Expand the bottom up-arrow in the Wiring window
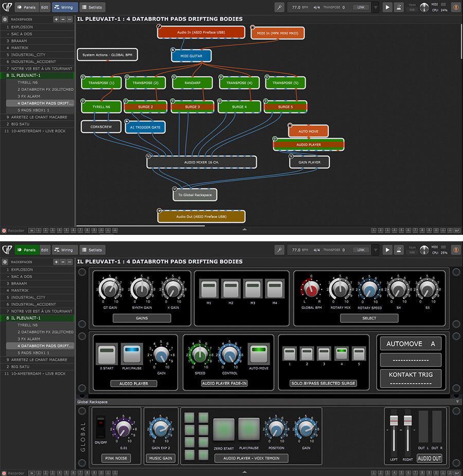This screenshot has height=476, width=463. [x=244, y=229]
